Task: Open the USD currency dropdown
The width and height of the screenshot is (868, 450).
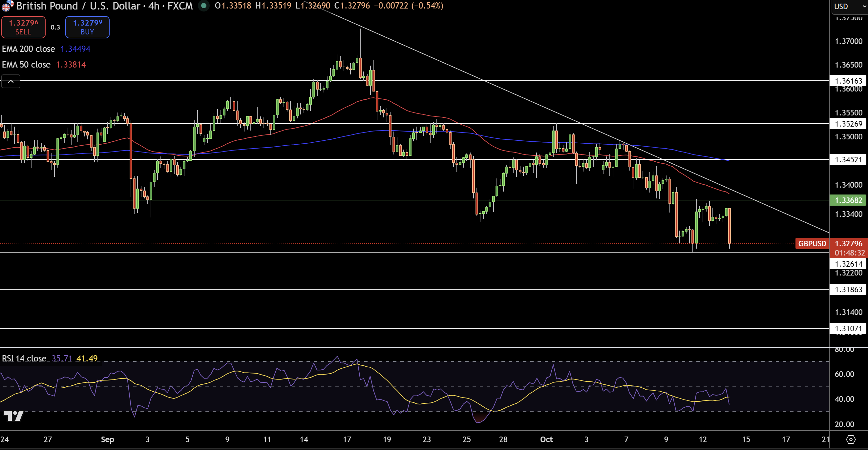Action: [849, 7]
